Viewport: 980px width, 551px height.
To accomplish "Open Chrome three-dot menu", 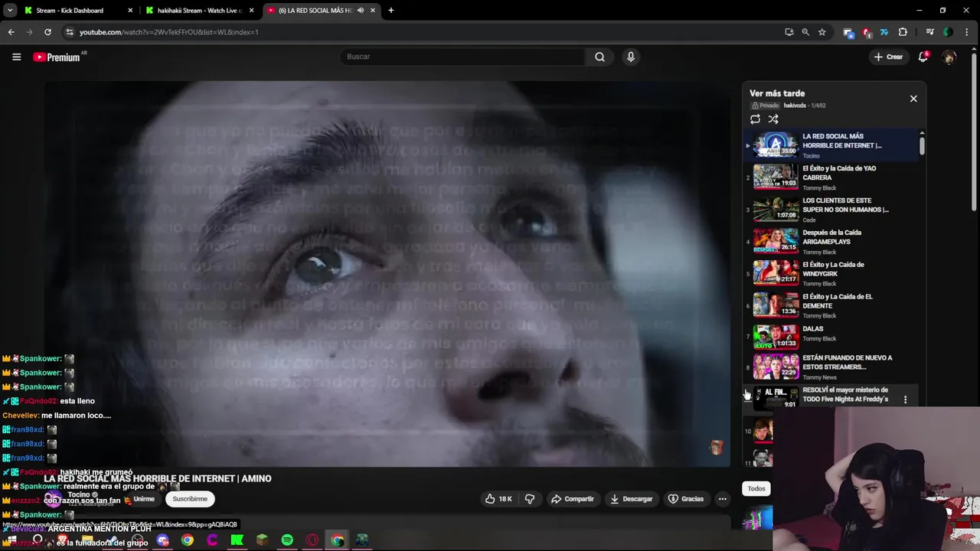I will (x=966, y=32).
